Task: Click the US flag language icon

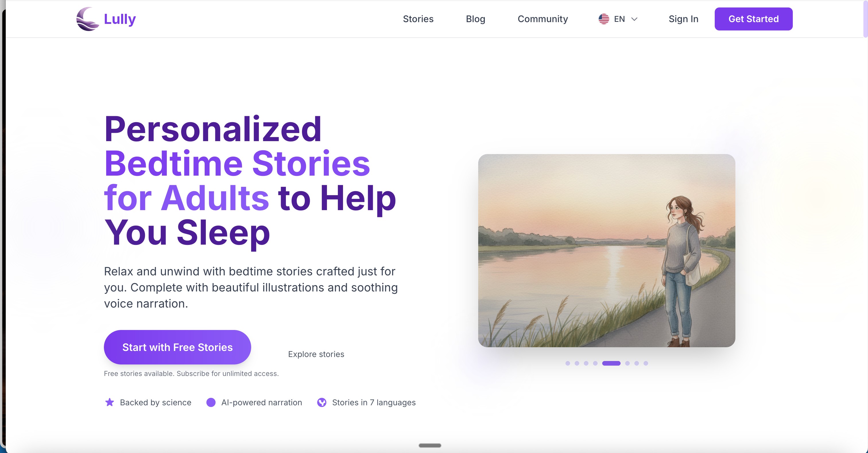Action: tap(603, 19)
